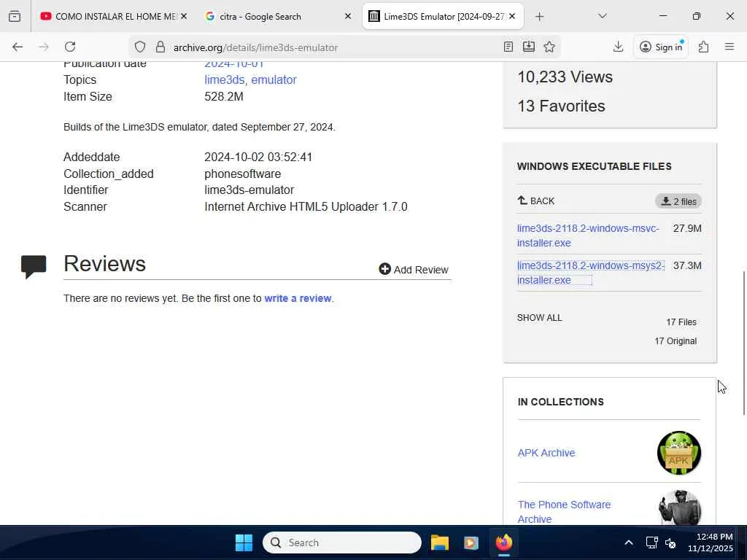
Task: Click the 13 Favorites text
Action: 561,106
